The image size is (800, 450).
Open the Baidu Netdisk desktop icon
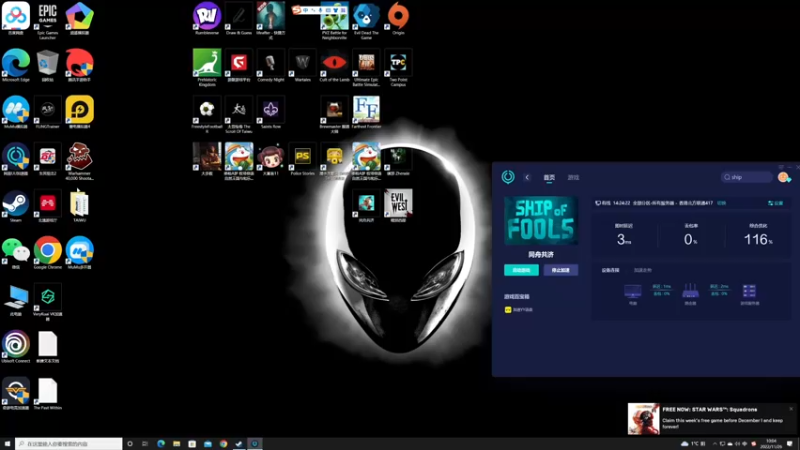16,19
